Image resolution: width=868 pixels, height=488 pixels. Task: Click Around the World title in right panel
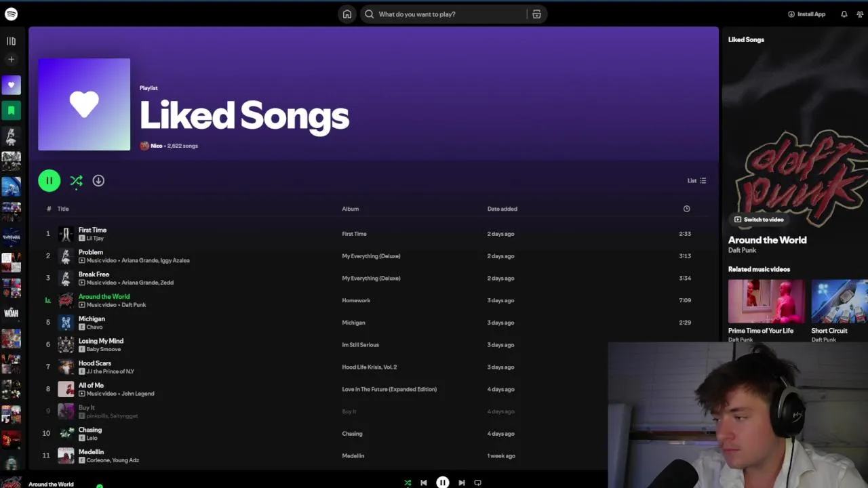(768, 240)
